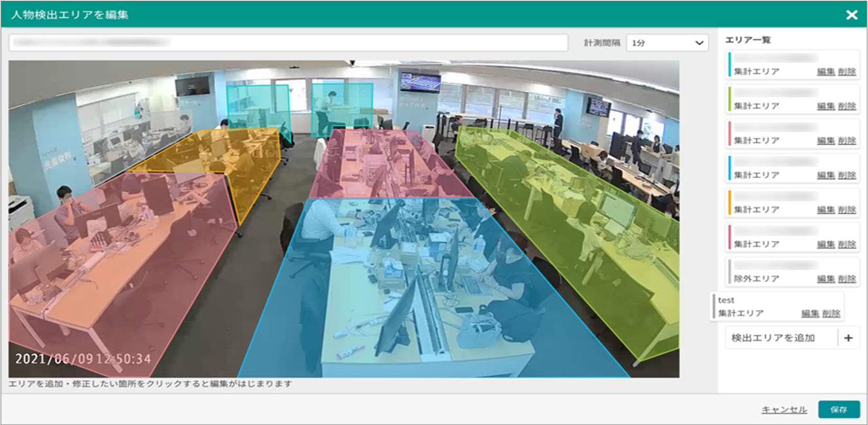Click 編集 on the yellow-green-bar area row

825,106
